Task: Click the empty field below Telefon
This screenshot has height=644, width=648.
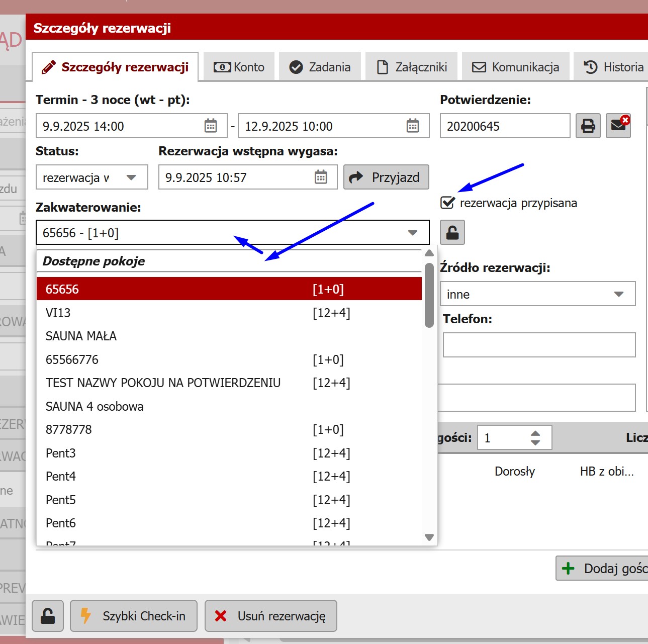Action: [x=537, y=398]
